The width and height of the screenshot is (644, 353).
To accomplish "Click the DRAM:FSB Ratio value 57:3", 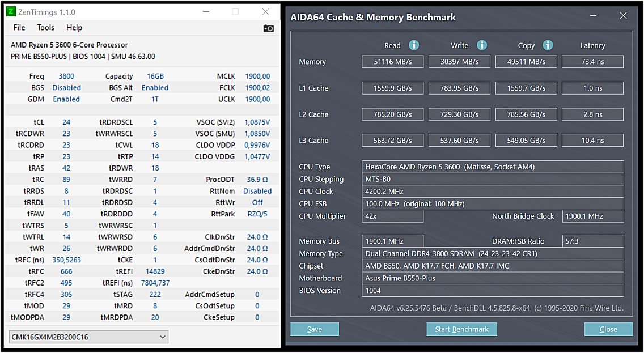I will tap(593, 241).
